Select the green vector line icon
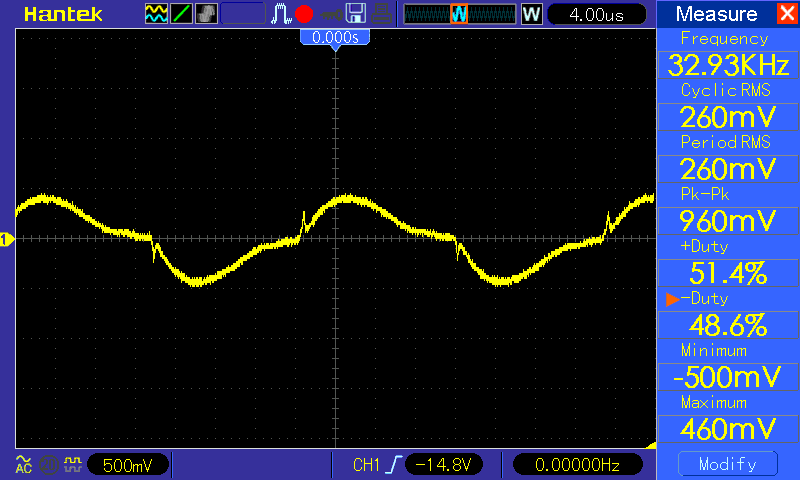The image size is (800, 480). pyautogui.click(x=181, y=14)
